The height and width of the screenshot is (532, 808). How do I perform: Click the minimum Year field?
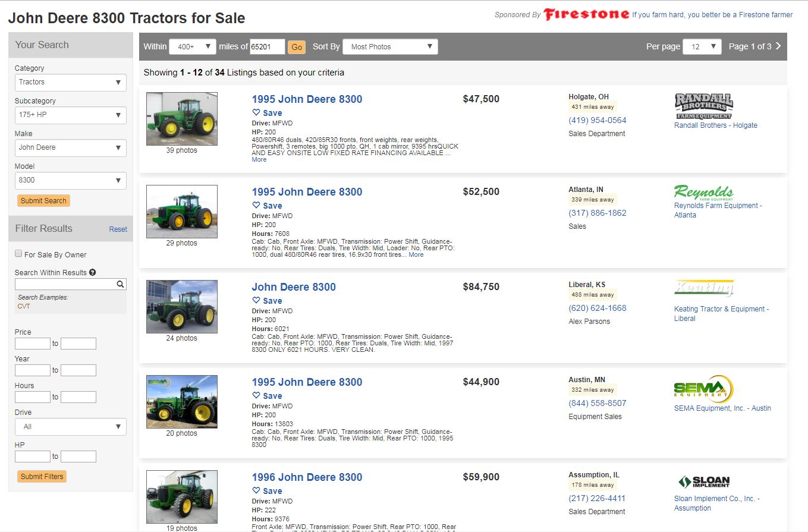tap(33, 370)
